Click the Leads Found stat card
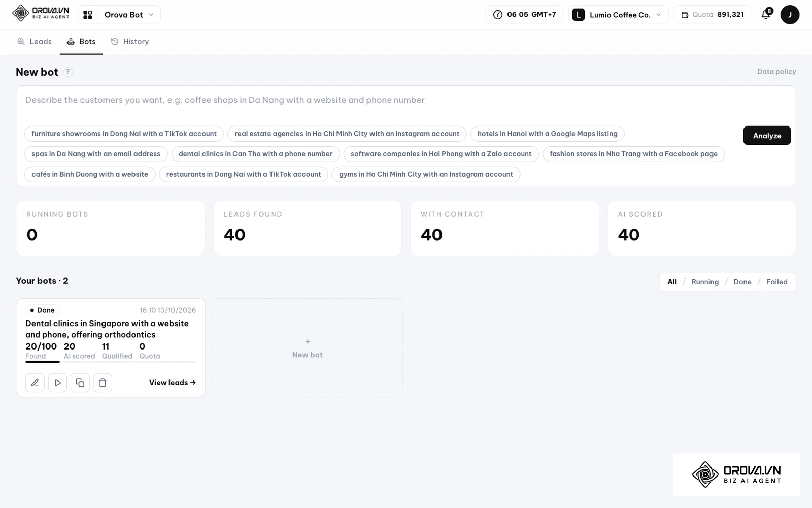Screen dimensions: 812x508 [308, 228]
